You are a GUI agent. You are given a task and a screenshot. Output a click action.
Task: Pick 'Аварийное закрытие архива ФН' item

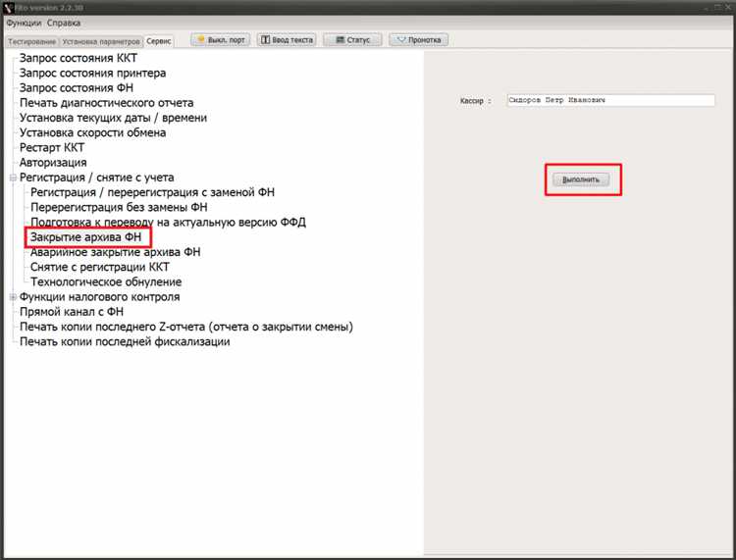click(115, 252)
